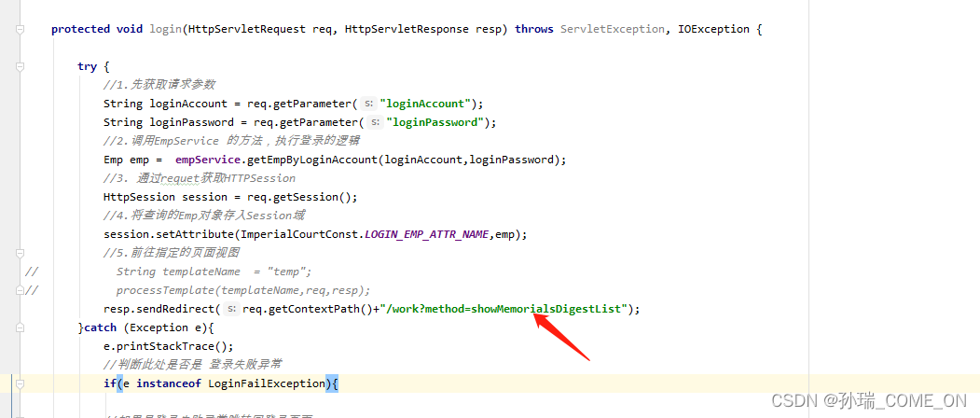980x418 pixels.
Task: Click the comment //4.将查询的Emp对象存入Session域
Action: [204, 216]
